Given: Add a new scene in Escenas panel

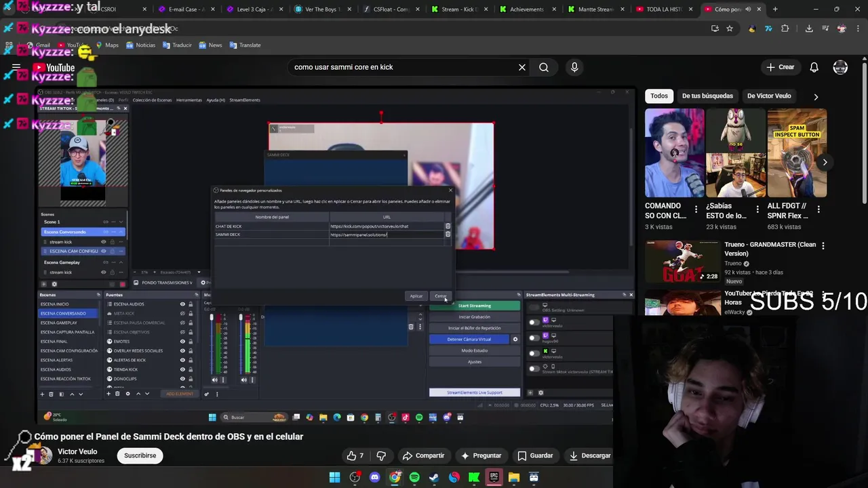Looking at the screenshot, I should click(x=42, y=394).
